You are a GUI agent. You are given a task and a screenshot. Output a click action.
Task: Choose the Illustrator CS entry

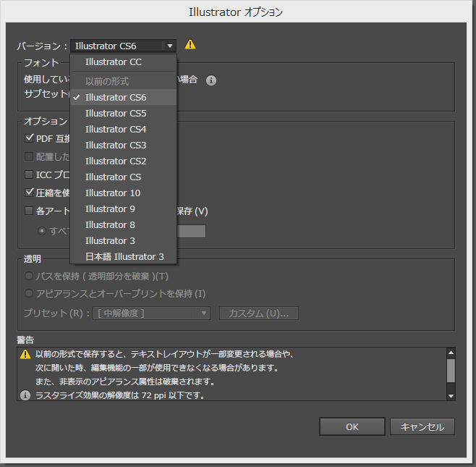(123, 177)
